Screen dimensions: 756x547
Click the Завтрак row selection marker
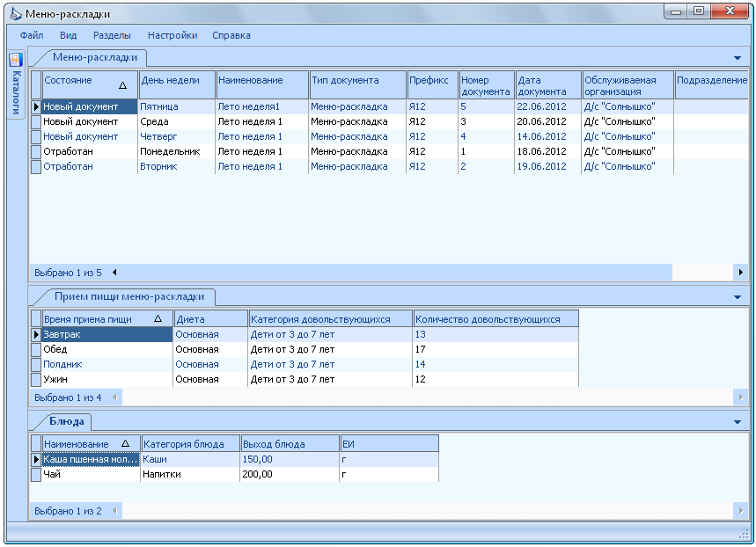click(36, 334)
